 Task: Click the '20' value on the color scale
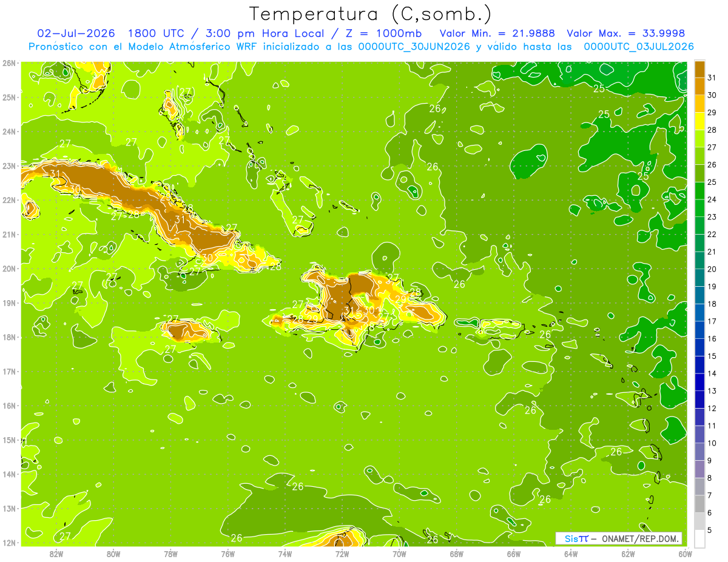tap(712, 269)
